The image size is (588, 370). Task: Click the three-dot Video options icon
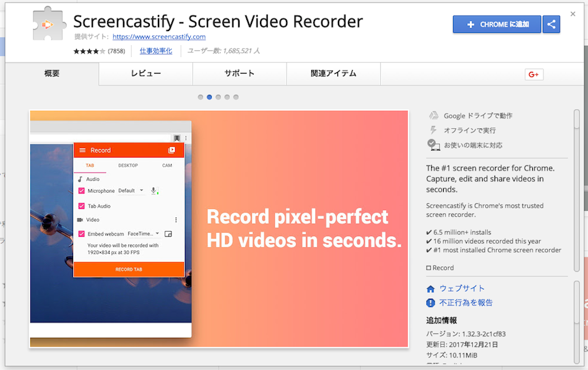click(x=176, y=220)
